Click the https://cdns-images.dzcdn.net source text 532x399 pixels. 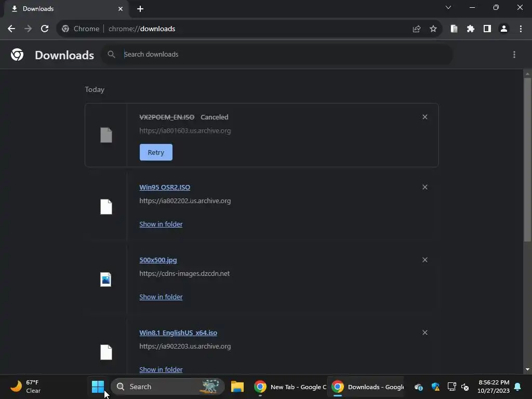pyautogui.click(x=184, y=273)
